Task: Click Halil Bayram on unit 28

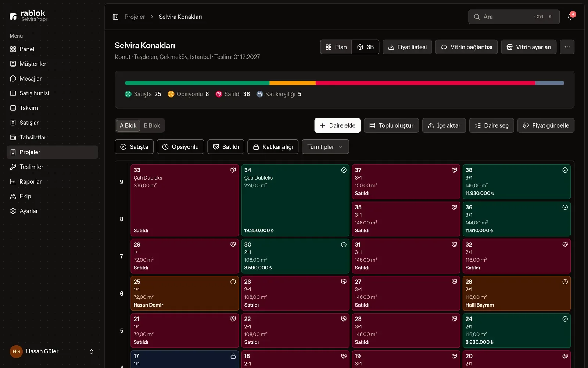Action: 480,305
